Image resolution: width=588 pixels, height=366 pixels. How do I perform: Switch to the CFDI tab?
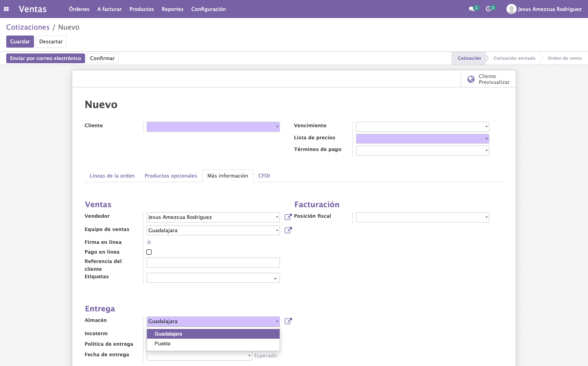[x=264, y=176]
